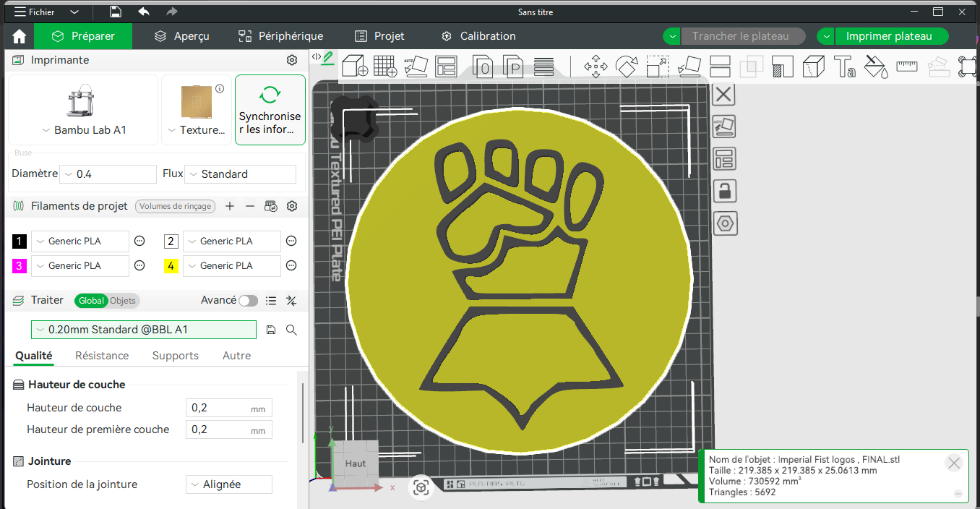Add a filament with the plus icon

(230, 206)
